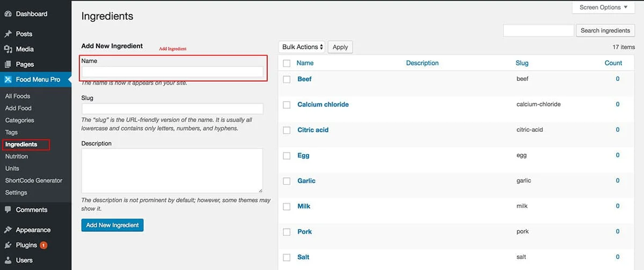This screenshot has height=270, width=644.
Task: Go to ShortCode Generator submenu item
Action: click(x=34, y=181)
